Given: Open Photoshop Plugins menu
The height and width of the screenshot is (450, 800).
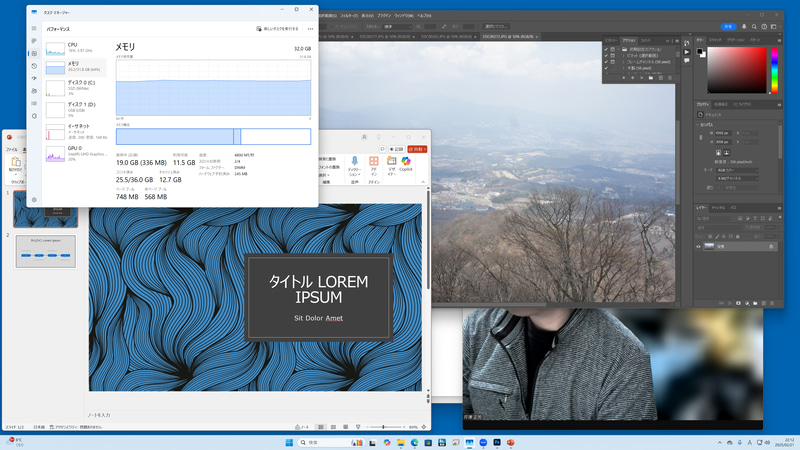Looking at the screenshot, I should point(384,16).
